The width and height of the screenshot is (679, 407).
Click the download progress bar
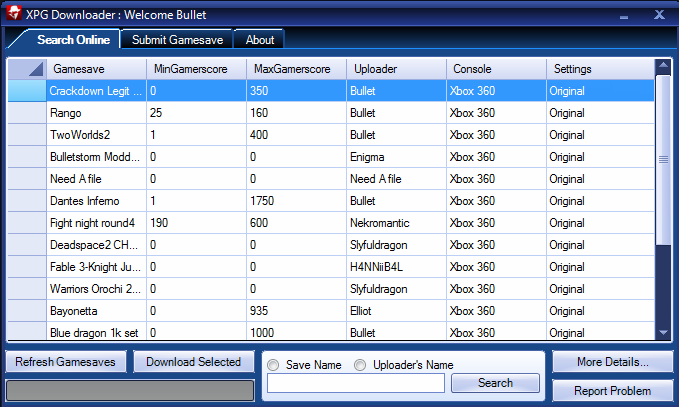click(130, 390)
